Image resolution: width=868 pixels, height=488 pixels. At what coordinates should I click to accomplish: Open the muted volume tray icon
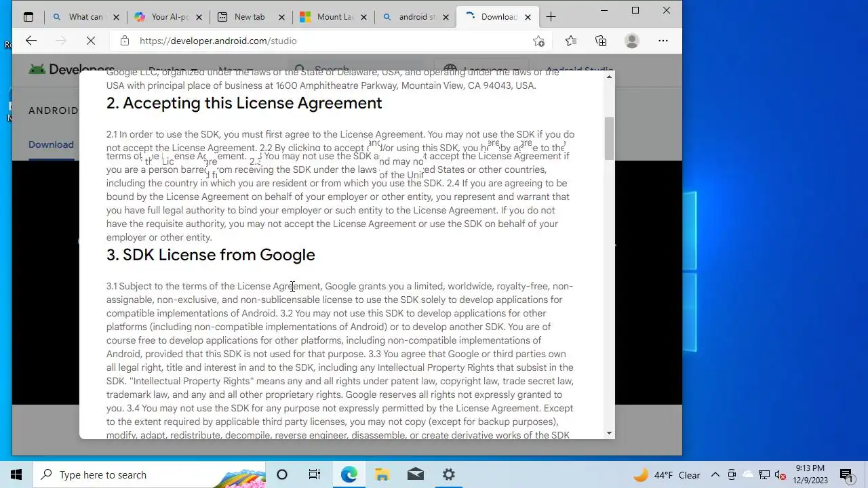point(781,475)
